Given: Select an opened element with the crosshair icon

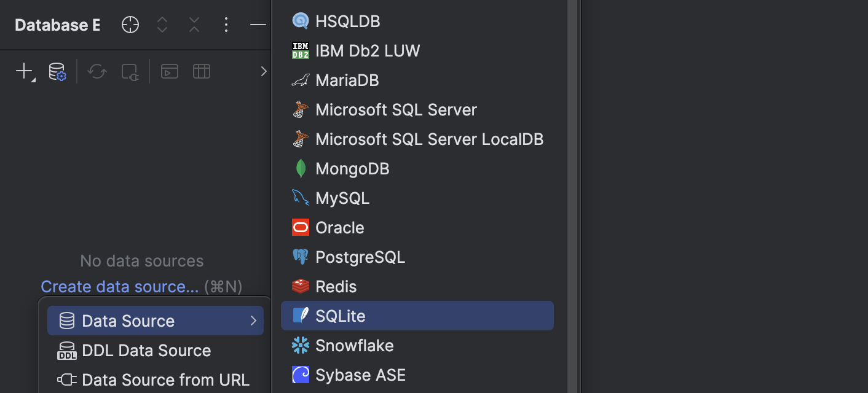Looking at the screenshot, I should point(130,25).
